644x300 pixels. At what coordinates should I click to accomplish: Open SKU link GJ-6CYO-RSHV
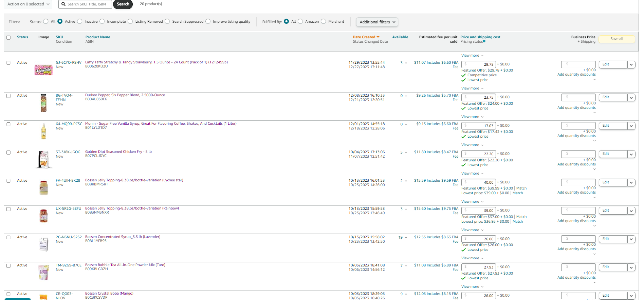(69, 62)
